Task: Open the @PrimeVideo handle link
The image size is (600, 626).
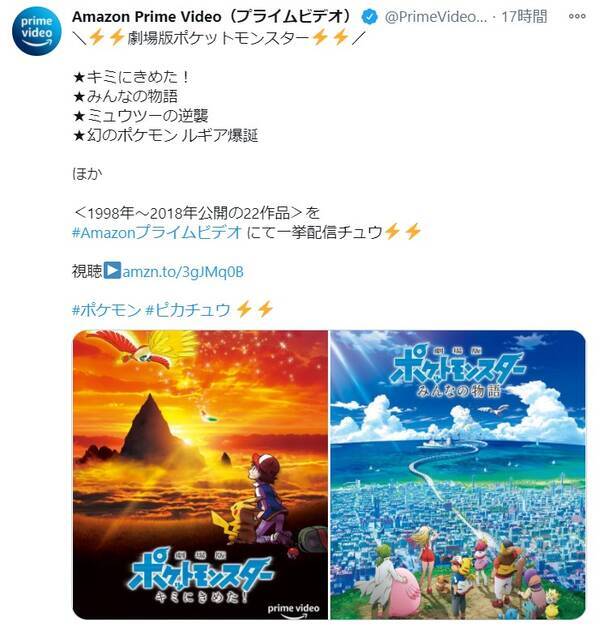Action: (x=436, y=17)
